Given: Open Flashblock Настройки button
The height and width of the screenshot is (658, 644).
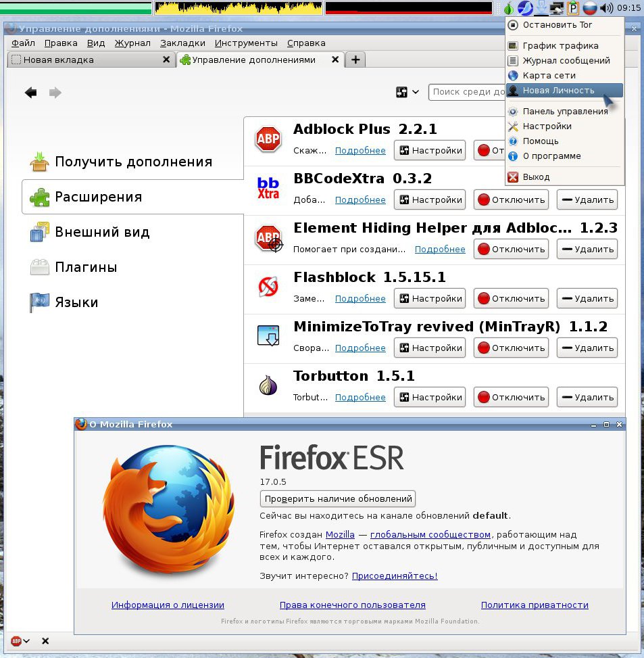Looking at the screenshot, I should point(430,298).
